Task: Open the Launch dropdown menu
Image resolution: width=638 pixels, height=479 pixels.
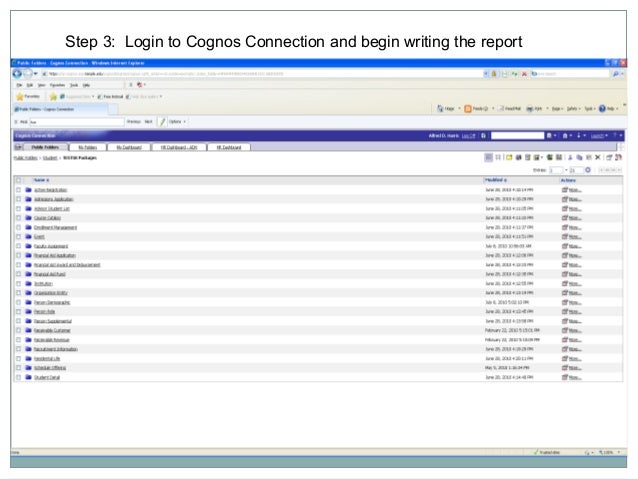Action: (599, 136)
